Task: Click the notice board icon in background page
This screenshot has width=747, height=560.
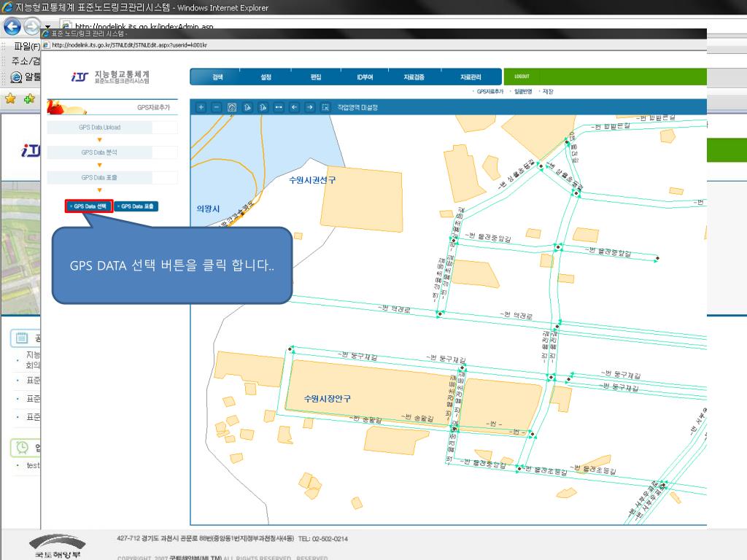Action: click(22, 338)
